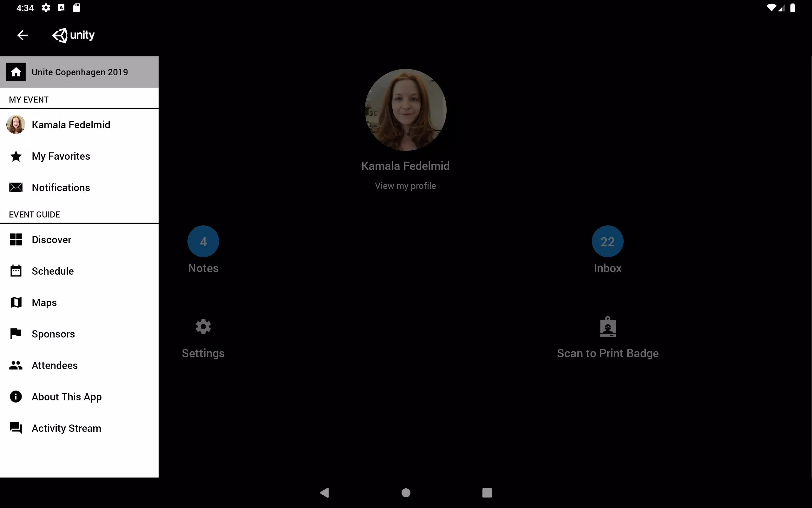The width and height of the screenshot is (812, 508).
Task: Tap the SD card icon in the status bar
Action: [76, 8]
